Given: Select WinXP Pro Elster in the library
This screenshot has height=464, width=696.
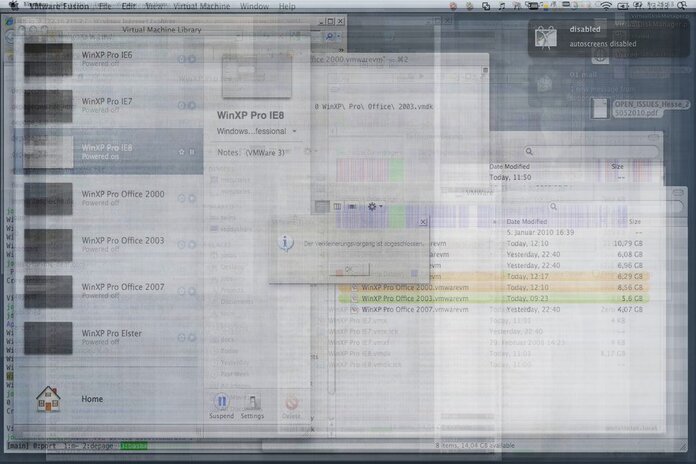Looking at the screenshot, I should (x=109, y=337).
